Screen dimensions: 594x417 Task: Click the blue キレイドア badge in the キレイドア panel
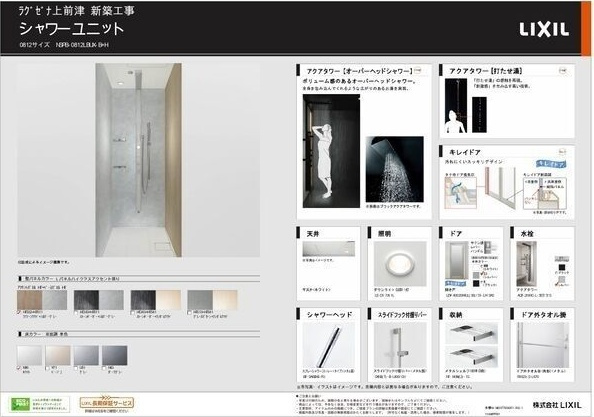tap(550, 164)
